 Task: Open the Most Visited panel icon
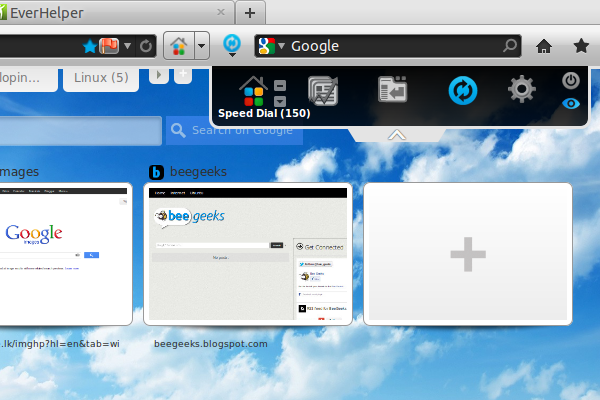pos(323,90)
